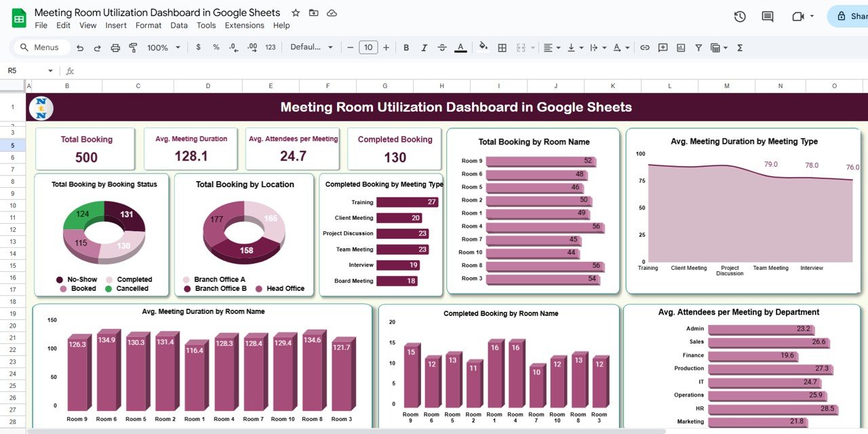Open the Borders tool
The image size is (868, 434).
pyautogui.click(x=502, y=47)
